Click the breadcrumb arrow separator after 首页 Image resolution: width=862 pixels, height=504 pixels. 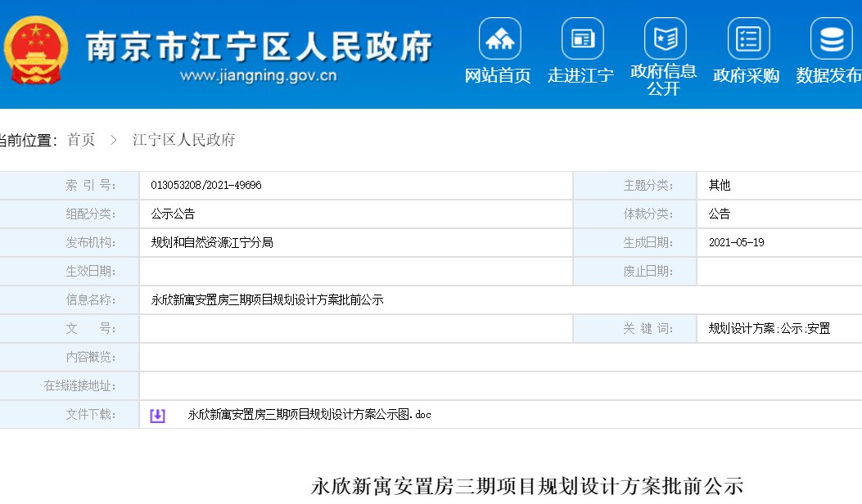[114, 141]
